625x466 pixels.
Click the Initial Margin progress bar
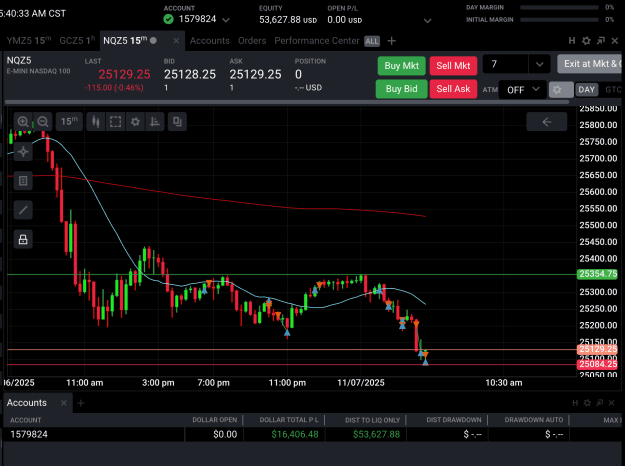tap(559, 20)
